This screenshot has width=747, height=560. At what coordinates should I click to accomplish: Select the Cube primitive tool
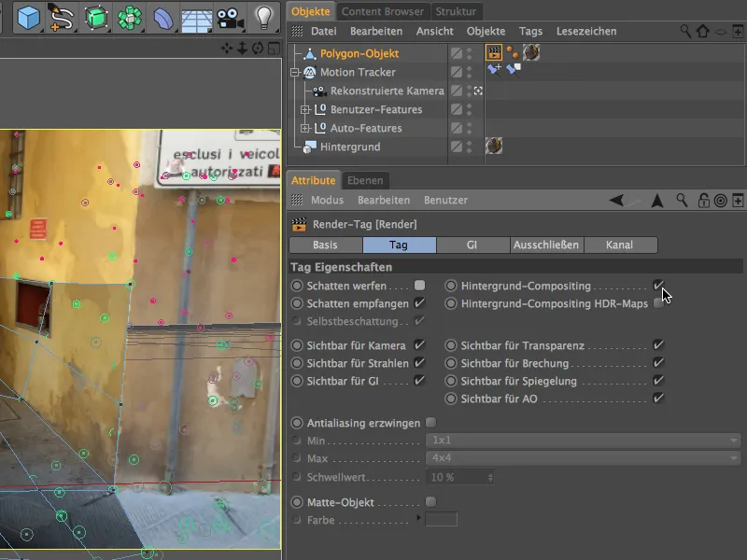pyautogui.click(x=28, y=18)
